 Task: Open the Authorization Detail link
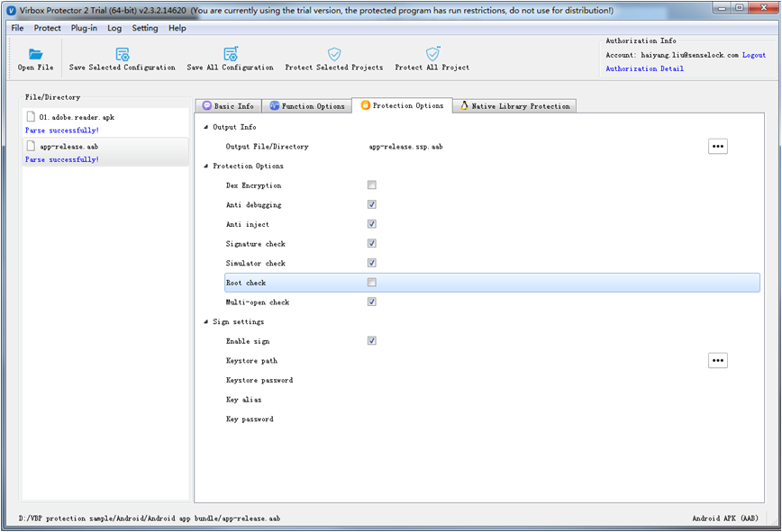[x=644, y=68]
